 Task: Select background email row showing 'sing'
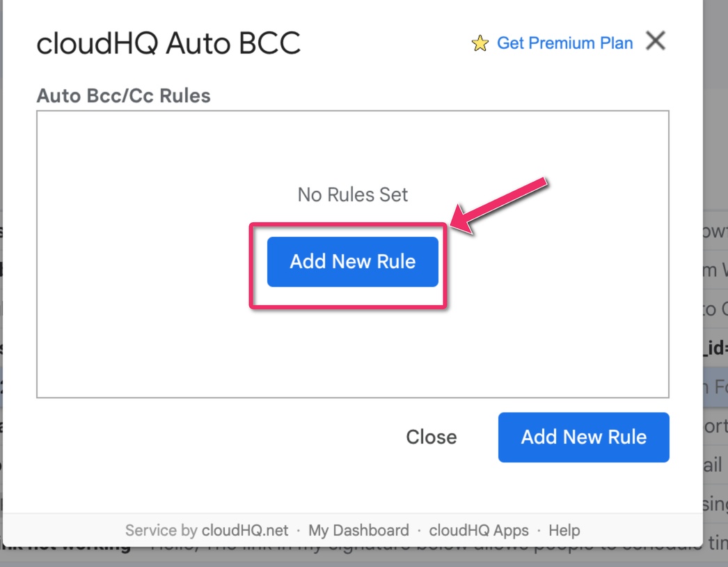pos(715,504)
